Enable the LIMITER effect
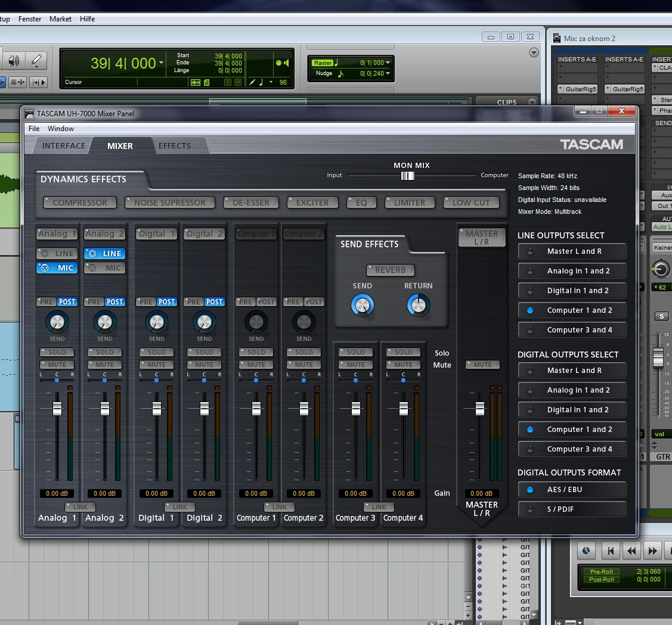672x625 pixels. click(410, 202)
